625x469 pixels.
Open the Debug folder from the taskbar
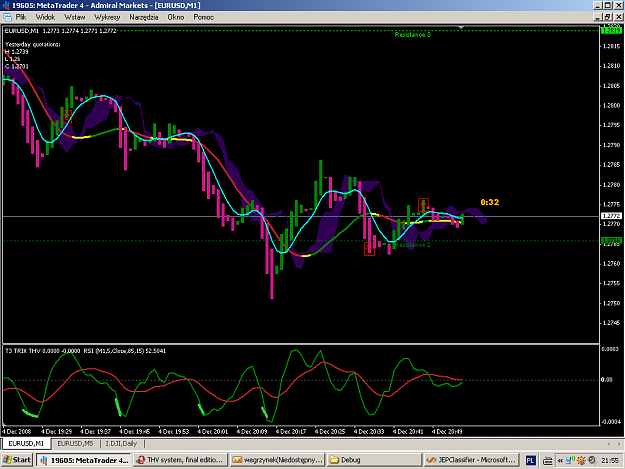pyautogui.click(x=374, y=460)
